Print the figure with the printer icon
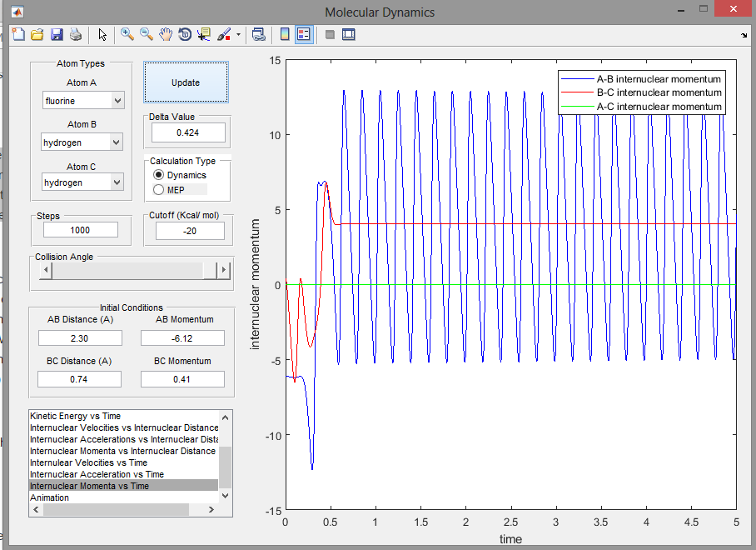Image resolution: width=756 pixels, height=550 pixels. pos(76,34)
